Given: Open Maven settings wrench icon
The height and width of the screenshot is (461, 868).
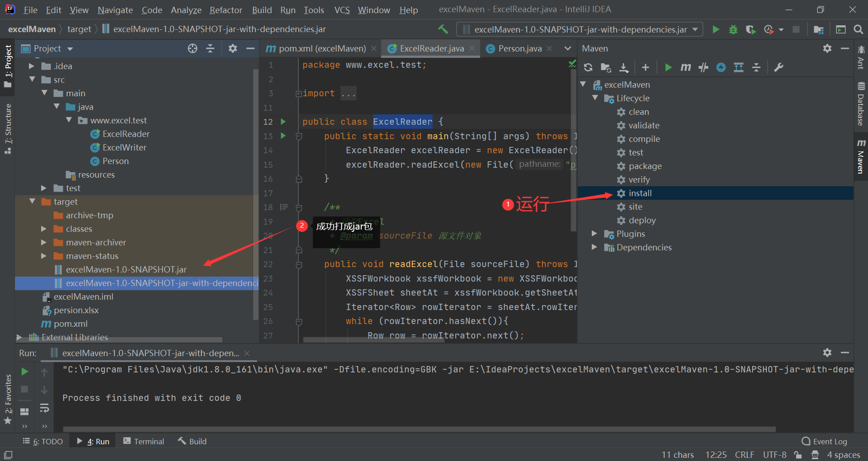Looking at the screenshot, I should [x=778, y=67].
